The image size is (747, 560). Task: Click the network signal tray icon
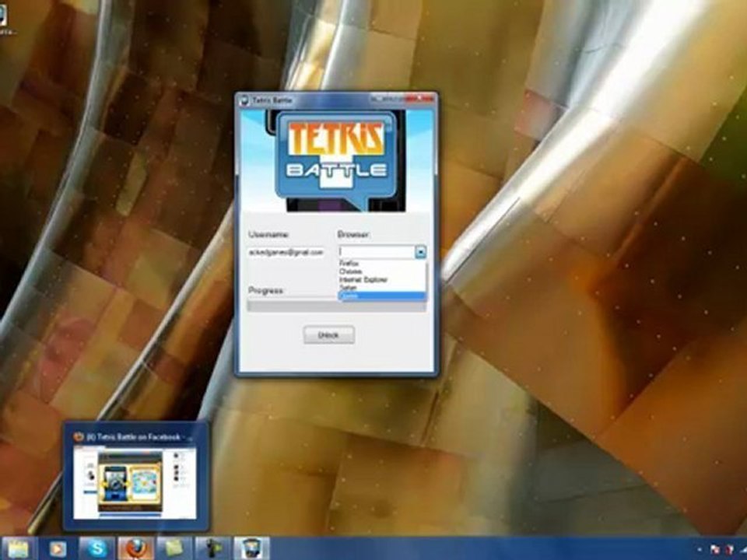(x=743, y=550)
